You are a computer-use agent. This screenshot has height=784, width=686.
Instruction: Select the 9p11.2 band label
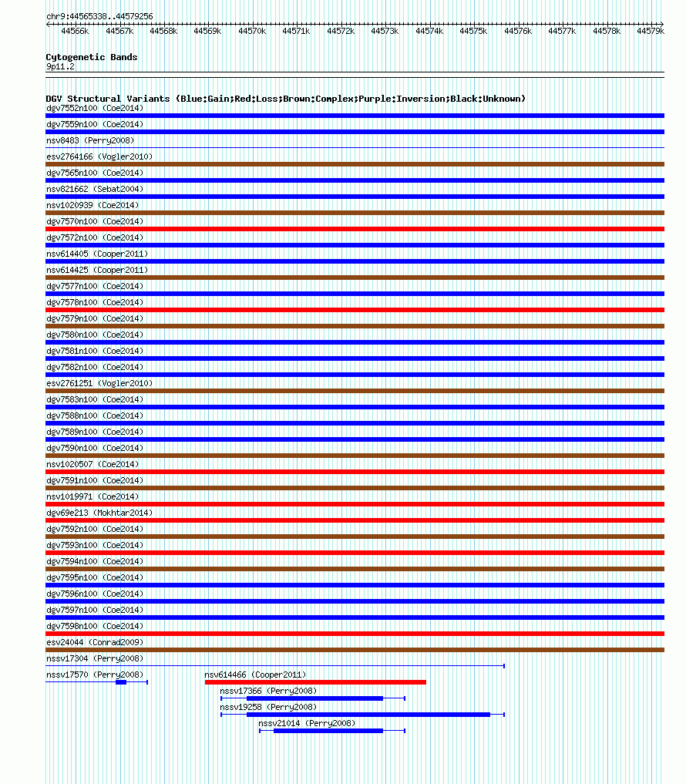click(x=60, y=66)
